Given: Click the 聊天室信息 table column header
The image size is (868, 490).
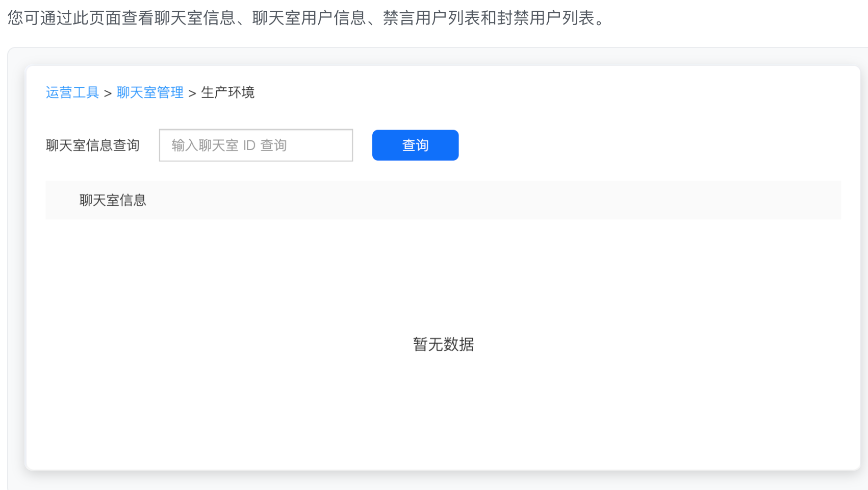Looking at the screenshot, I should 113,200.
